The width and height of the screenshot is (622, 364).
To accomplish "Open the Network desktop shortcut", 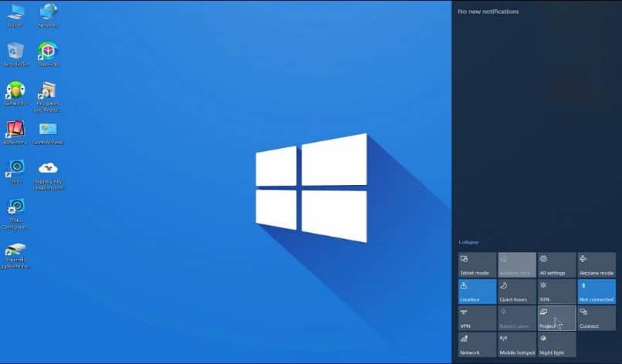I will [48, 16].
